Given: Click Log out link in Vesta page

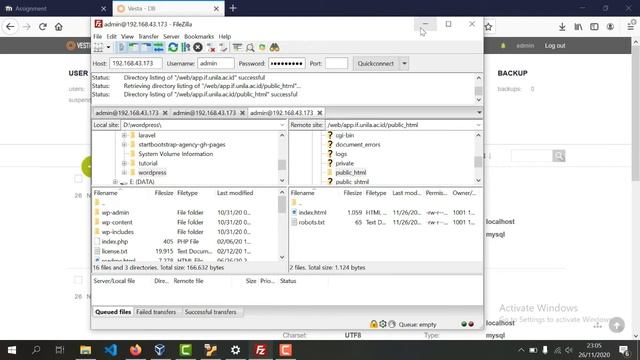Looking at the screenshot, I should point(555,46).
